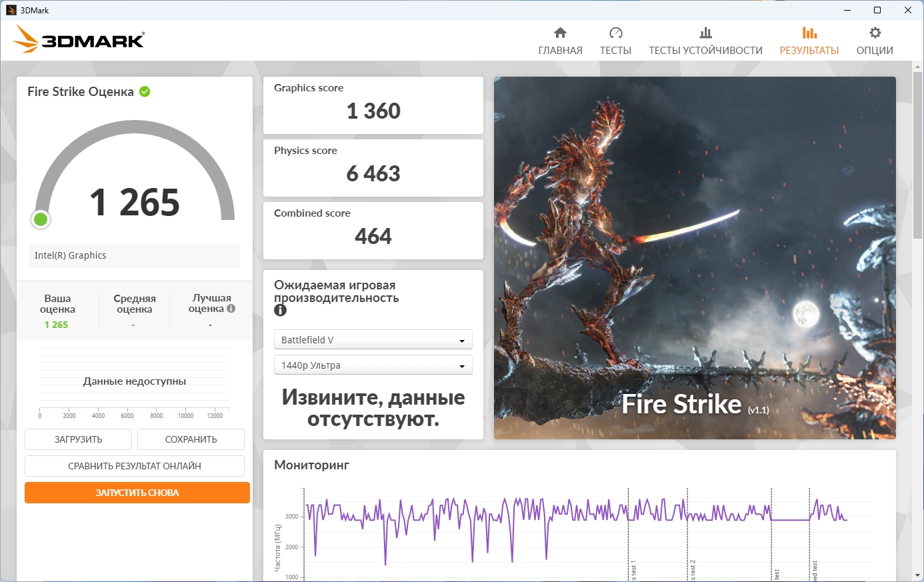Click the Fire Strike preview image
Viewport: 924px width, 582px height.
pos(695,258)
